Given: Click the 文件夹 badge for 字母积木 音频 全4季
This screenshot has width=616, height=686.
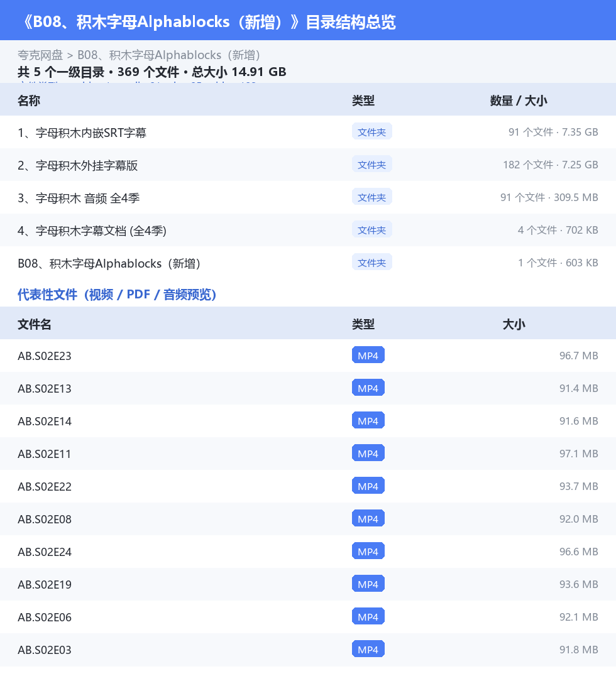Looking at the screenshot, I should (372, 197).
